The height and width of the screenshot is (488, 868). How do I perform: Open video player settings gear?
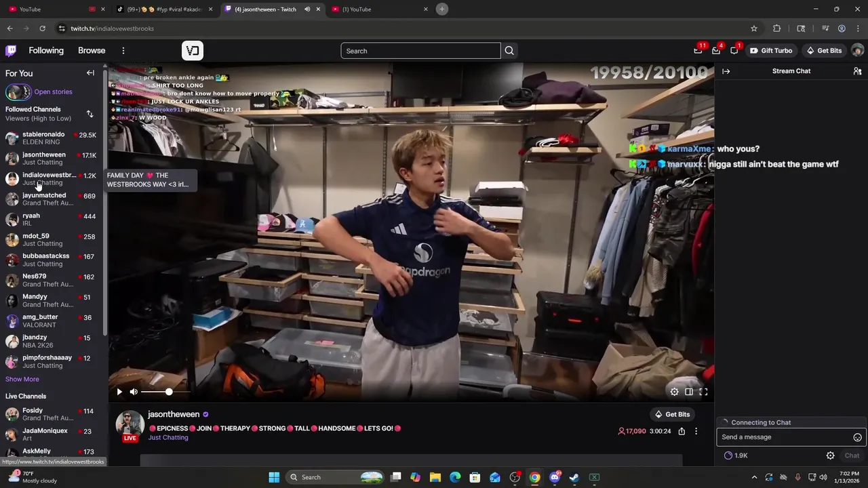pyautogui.click(x=674, y=392)
